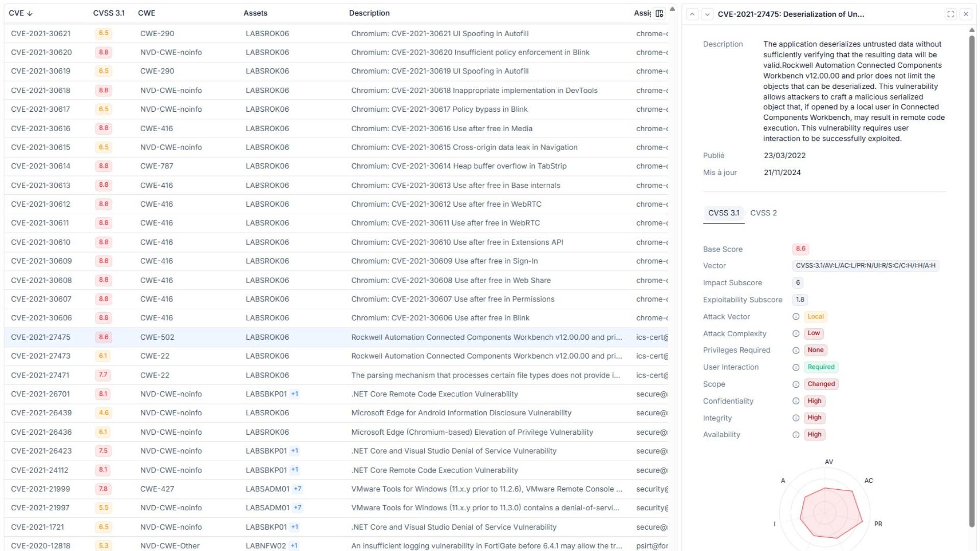
Task: Close the CVE-2021-27475 detail panel
Action: pos(966,14)
